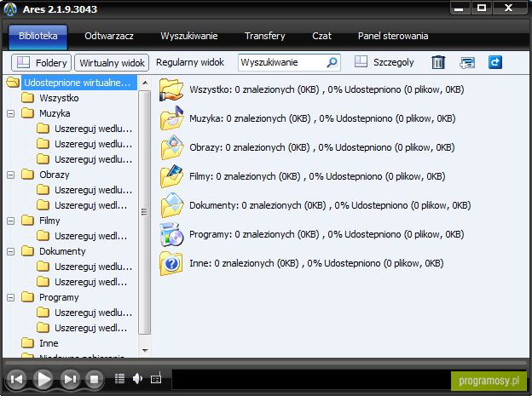Collapse the Filmy tree node
This screenshot has width=532, height=396.
11,221
